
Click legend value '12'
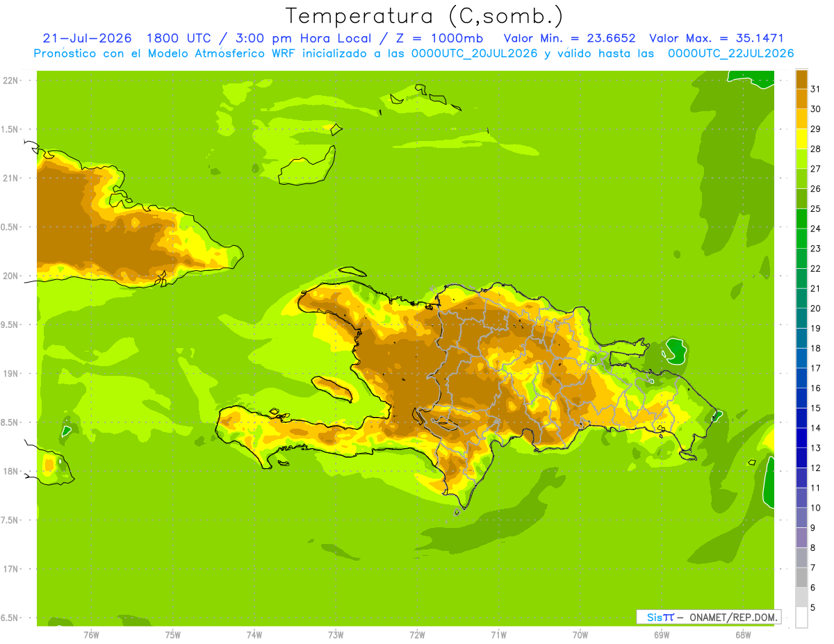[816, 468]
